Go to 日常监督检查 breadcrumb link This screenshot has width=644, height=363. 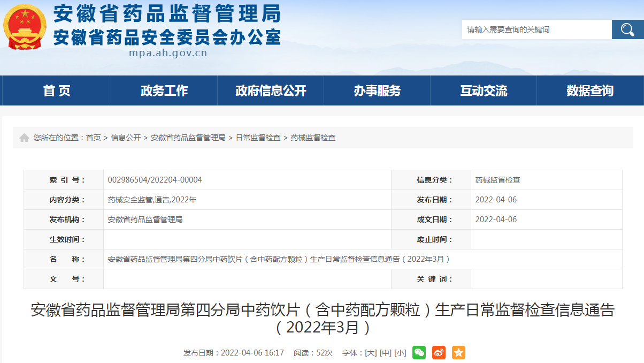(258, 138)
